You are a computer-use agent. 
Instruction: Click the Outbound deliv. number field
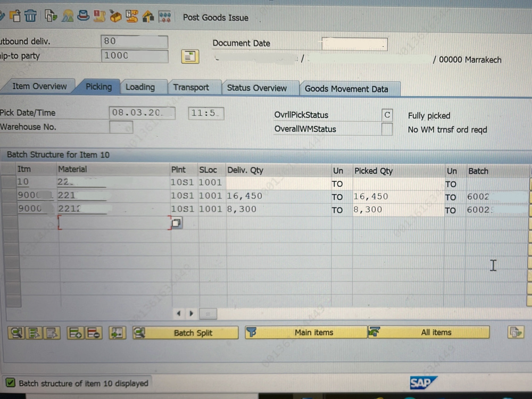click(135, 41)
